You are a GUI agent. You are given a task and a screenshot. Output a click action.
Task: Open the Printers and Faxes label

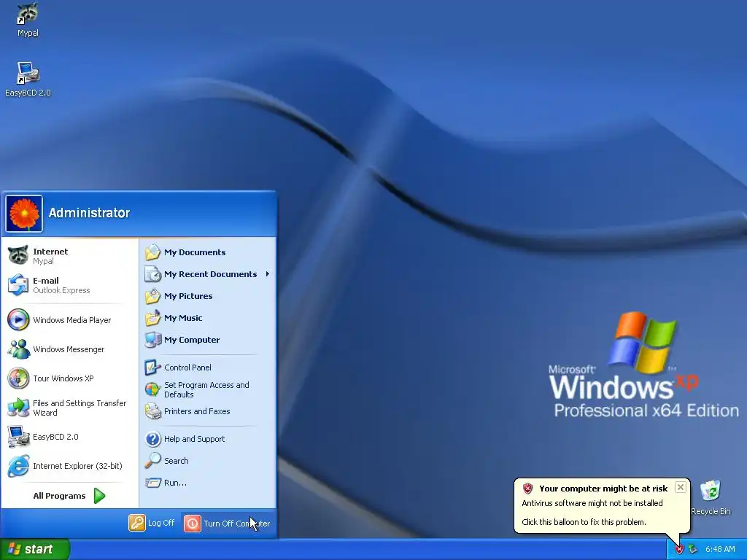click(x=197, y=411)
